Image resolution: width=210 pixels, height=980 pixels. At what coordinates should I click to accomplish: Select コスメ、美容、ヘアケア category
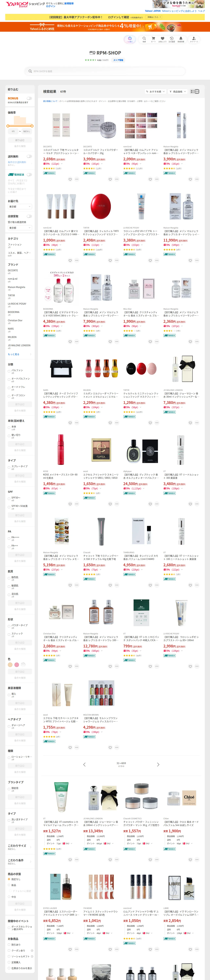pos(19,253)
